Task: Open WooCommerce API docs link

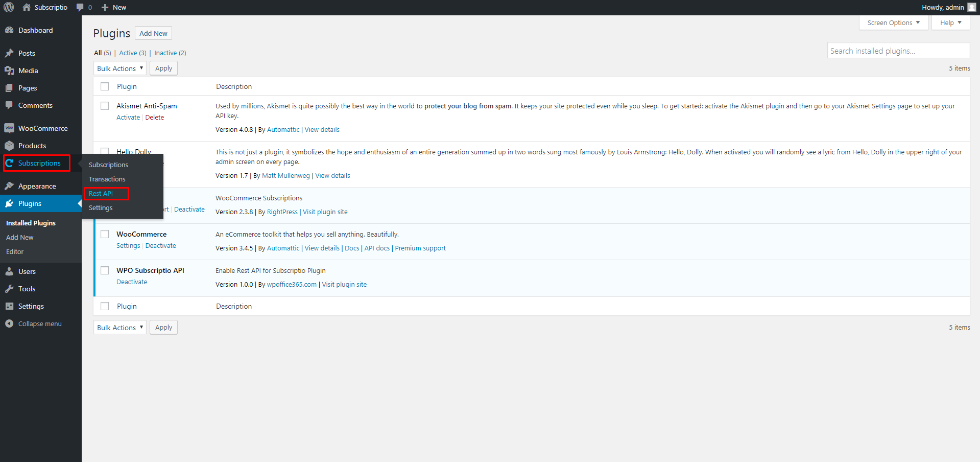Action: 377,248
